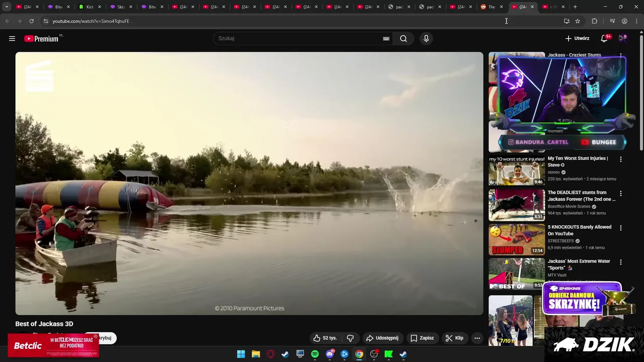This screenshot has height=362, width=644.
Task: Click '6,9 mln wyświetleń' metadata text
Action: coord(565,248)
